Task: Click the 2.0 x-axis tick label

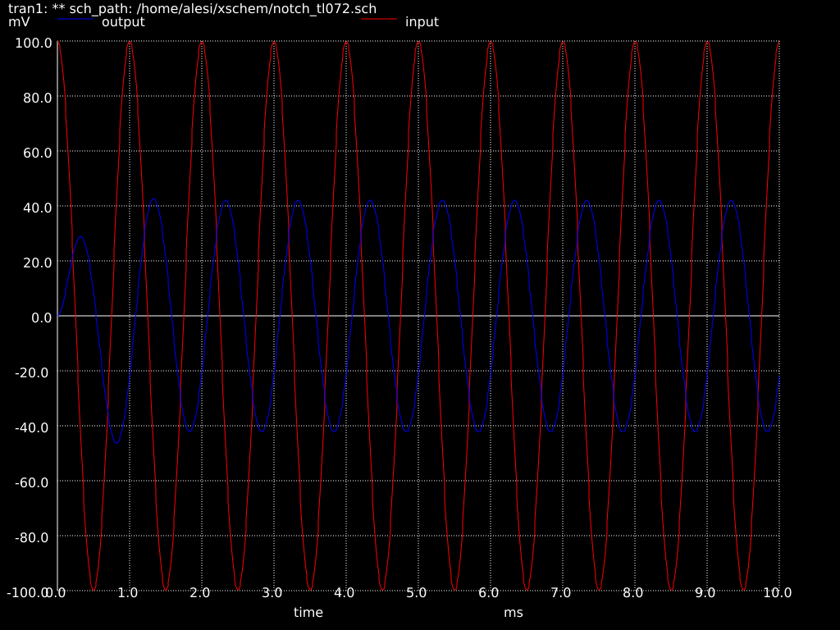Action: [200, 592]
